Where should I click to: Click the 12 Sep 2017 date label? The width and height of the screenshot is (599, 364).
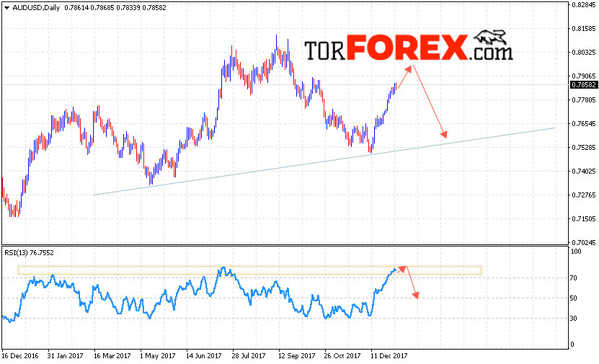296,356
